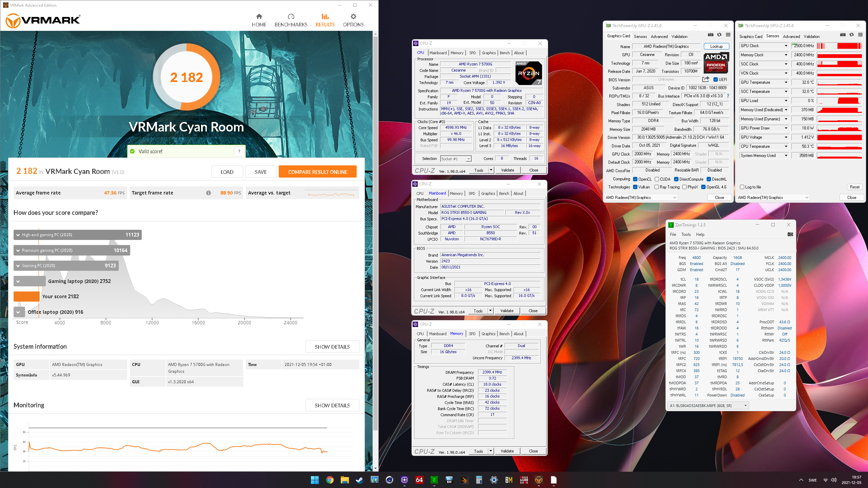
Task: Take a ZenTimings screenshot via camera icon
Action: pos(790,234)
